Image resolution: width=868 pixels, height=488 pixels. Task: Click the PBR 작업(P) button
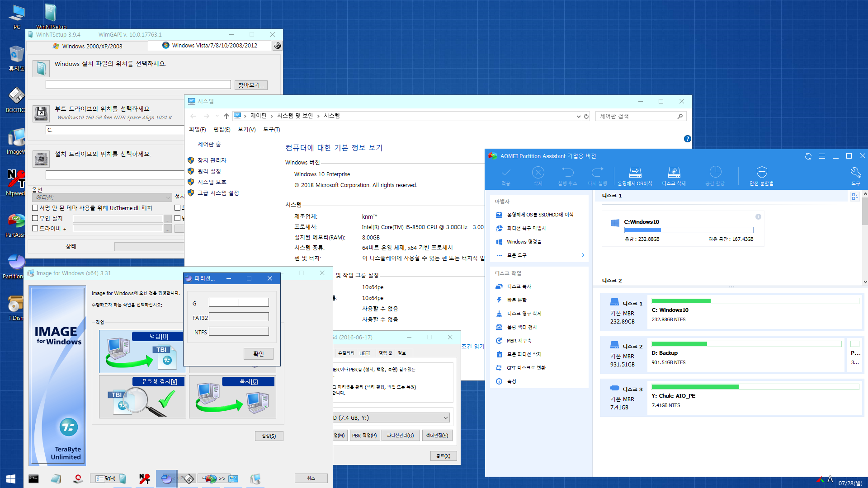364,436
